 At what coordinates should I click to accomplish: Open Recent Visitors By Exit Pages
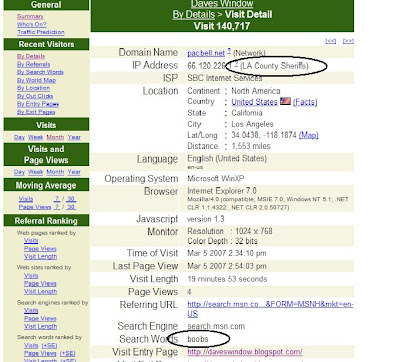tap(36, 112)
